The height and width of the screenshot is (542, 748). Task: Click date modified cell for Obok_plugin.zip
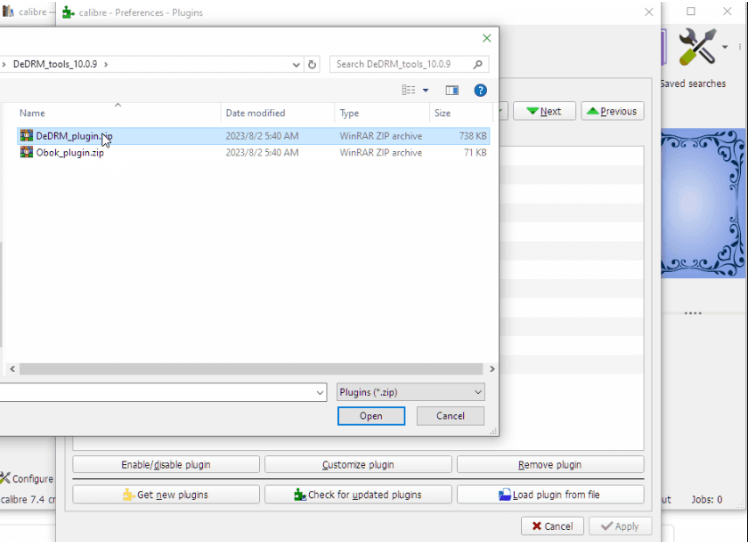pyautogui.click(x=262, y=153)
